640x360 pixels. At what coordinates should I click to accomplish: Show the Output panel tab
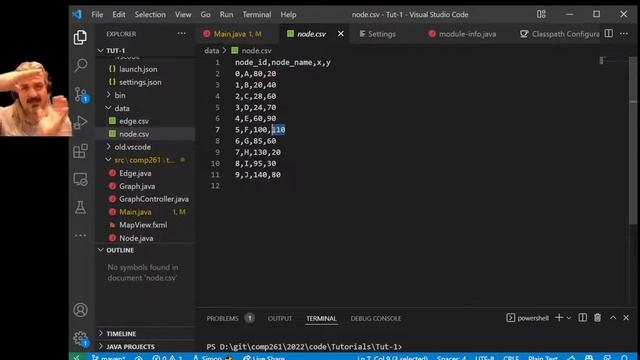coord(280,318)
